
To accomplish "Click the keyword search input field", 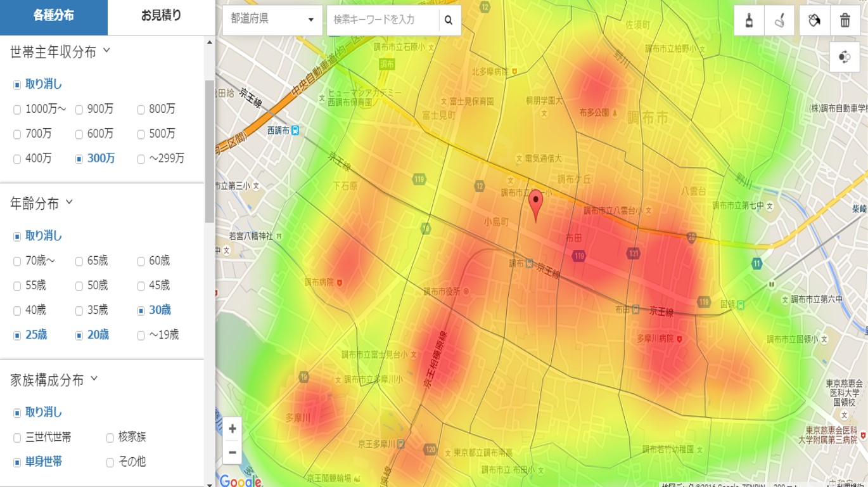I will click(383, 20).
